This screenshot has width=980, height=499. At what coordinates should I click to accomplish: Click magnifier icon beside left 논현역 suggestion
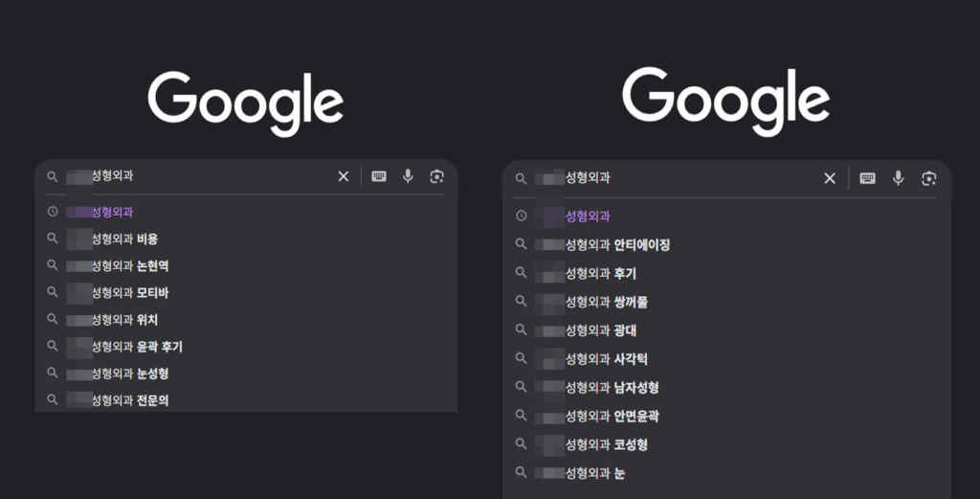click(x=53, y=265)
